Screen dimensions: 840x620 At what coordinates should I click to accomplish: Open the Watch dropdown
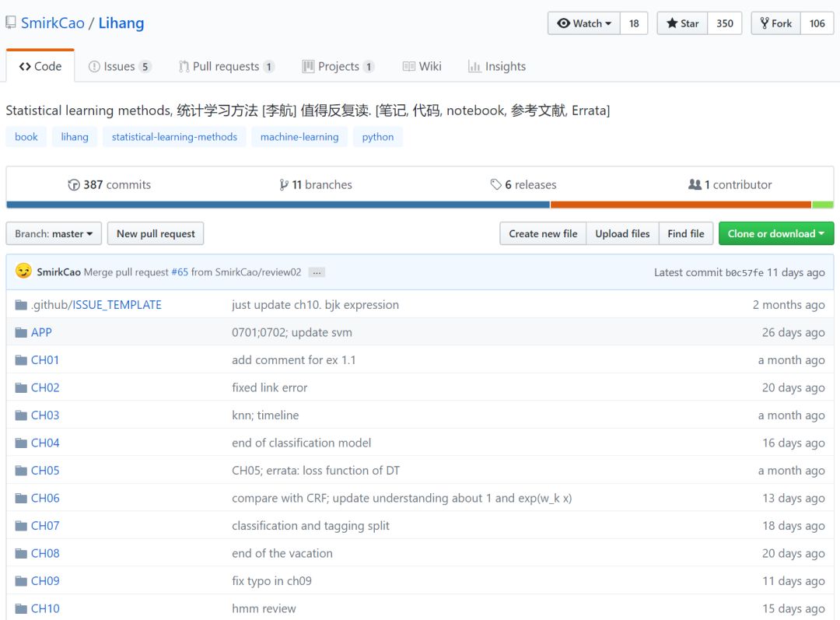tap(584, 23)
